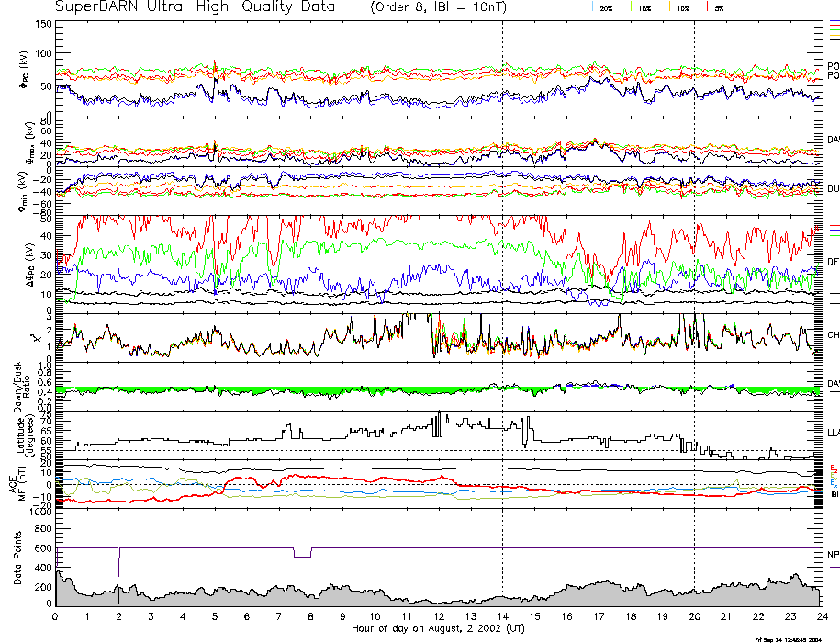Click the black |B| label in IMF legend
Image resolution: width=840 pixels, height=643 pixels.
pyautogui.click(x=833, y=494)
